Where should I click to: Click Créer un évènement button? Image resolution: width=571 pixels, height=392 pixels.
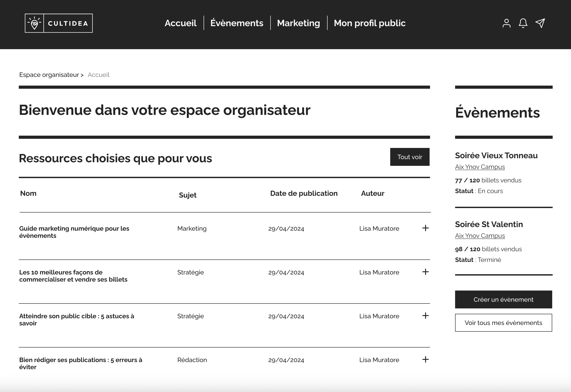(x=503, y=299)
